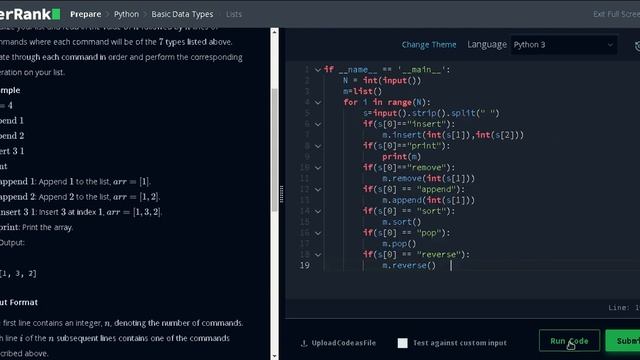The height and width of the screenshot is (360, 640).
Task: Click the 'N = int(input())' line
Action: pos(382,80)
